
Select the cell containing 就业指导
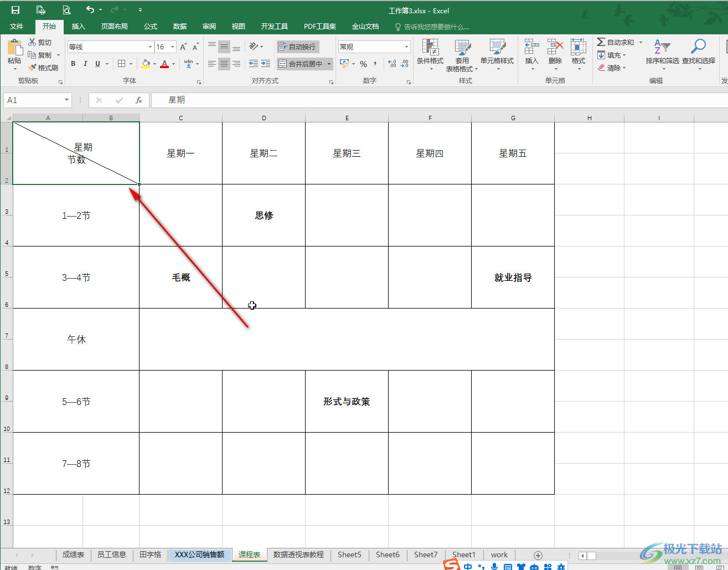click(513, 278)
